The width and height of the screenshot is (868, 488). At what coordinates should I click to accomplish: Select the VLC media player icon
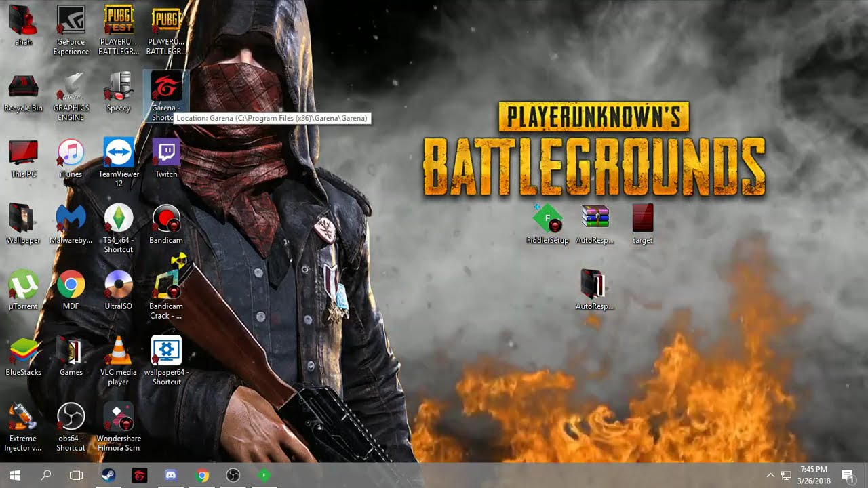click(x=118, y=361)
